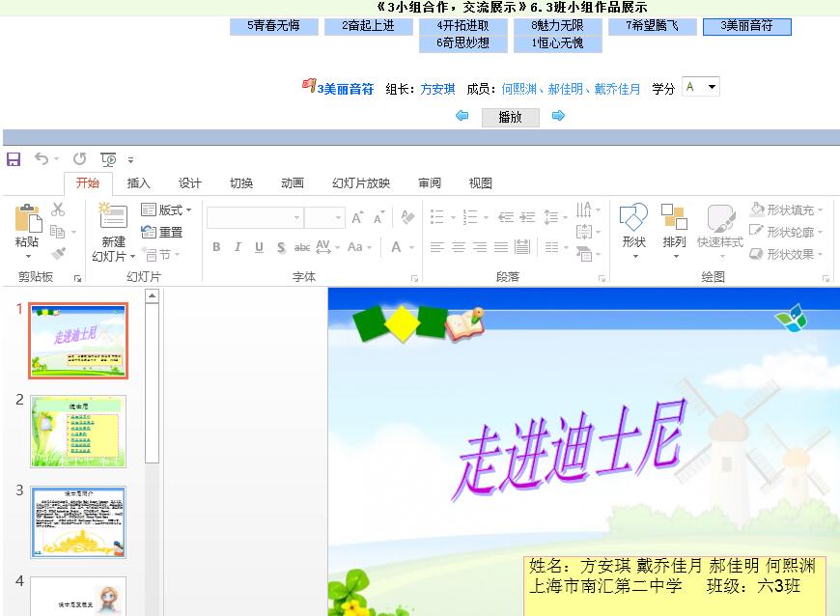840x616 pixels.
Task: Toggle numbered list
Action: pyautogui.click(x=470, y=217)
